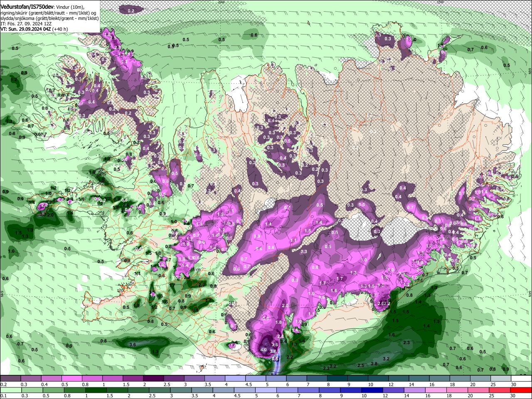532x399 pixels.
Task: Click the '0.1' label in the rain legend row
Action: [x=4, y=396]
